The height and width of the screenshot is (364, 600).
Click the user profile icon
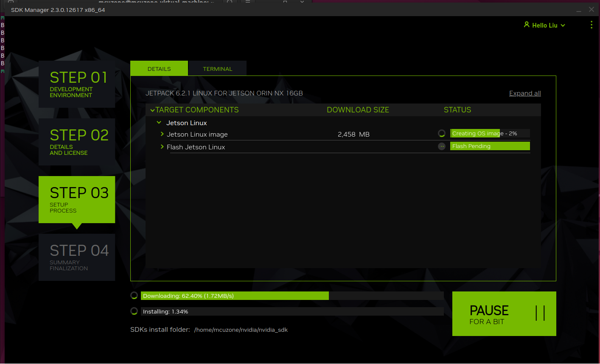point(527,25)
